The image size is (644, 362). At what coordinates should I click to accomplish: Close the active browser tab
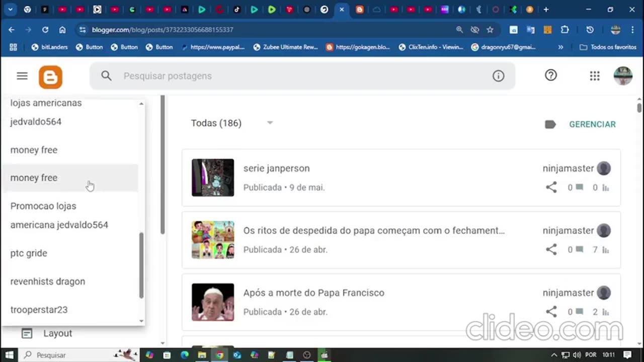[x=342, y=10]
